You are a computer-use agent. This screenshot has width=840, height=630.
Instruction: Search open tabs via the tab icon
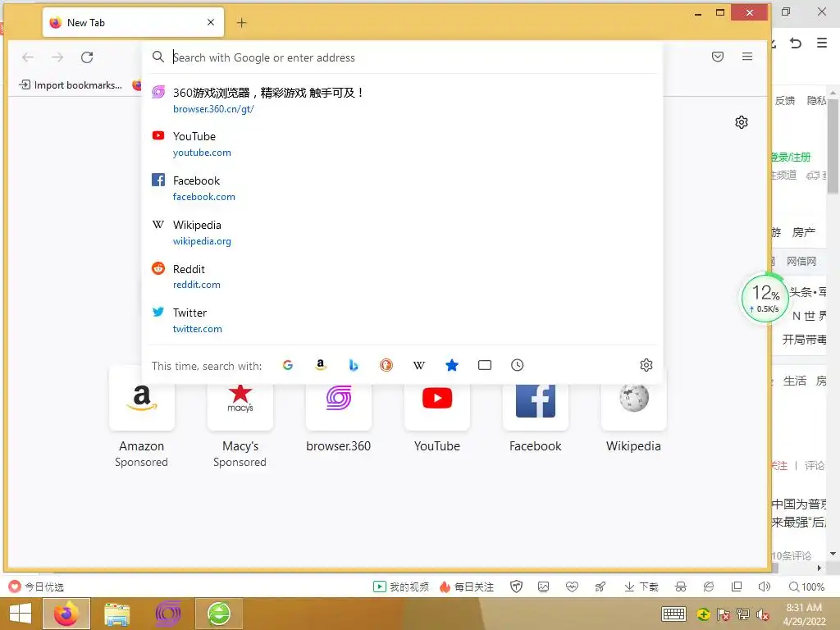point(485,365)
